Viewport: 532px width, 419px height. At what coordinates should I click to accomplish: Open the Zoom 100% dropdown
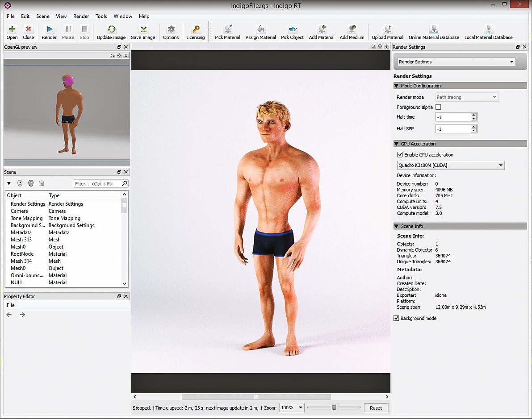point(292,407)
